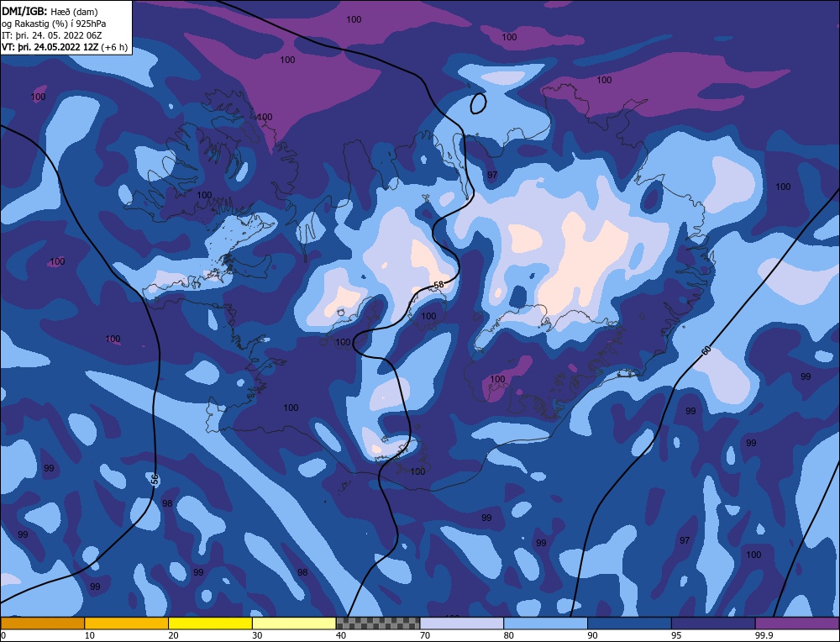Click the pale yellow 30–40 legend swatch
The image size is (840, 642).
tap(294, 624)
